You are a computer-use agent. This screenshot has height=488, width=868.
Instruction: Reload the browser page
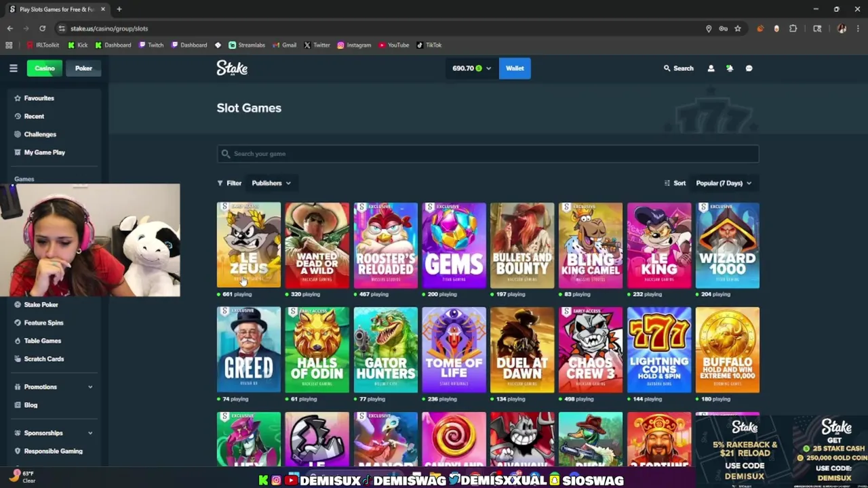click(42, 28)
